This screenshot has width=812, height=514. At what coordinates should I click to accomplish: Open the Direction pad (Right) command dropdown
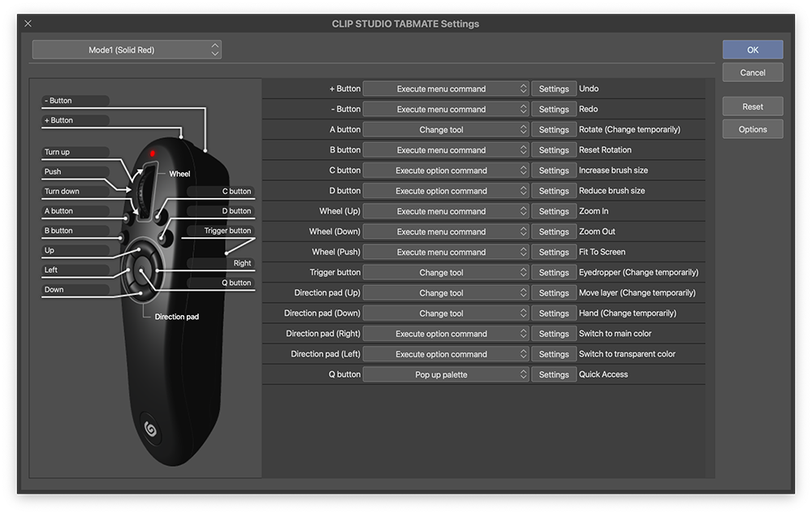tap(446, 333)
